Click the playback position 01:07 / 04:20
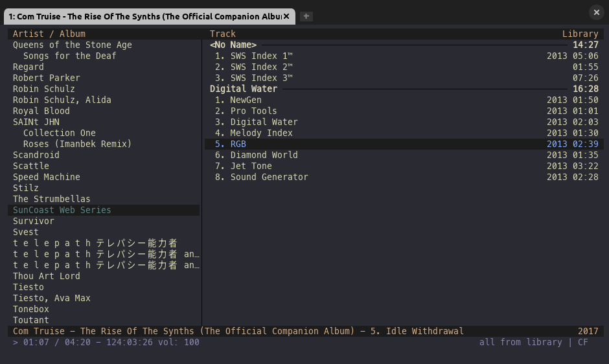The width and height of the screenshot is (609, 364). tap(57, 342)
